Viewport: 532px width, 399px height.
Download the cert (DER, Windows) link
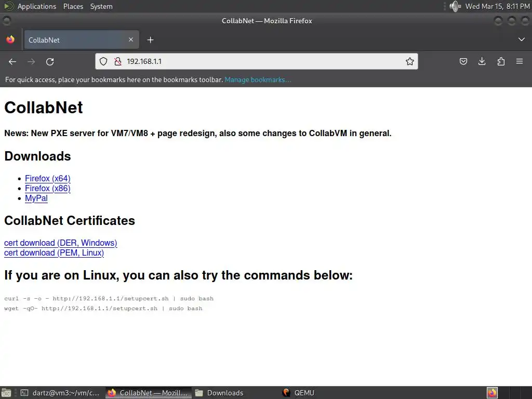click(x=61, y=243)
